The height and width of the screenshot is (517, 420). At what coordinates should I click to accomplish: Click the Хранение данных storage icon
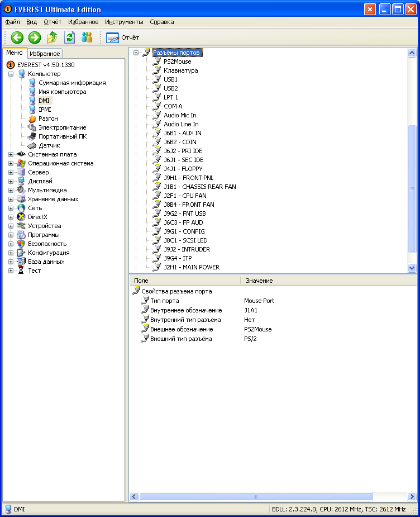(21, 199)
